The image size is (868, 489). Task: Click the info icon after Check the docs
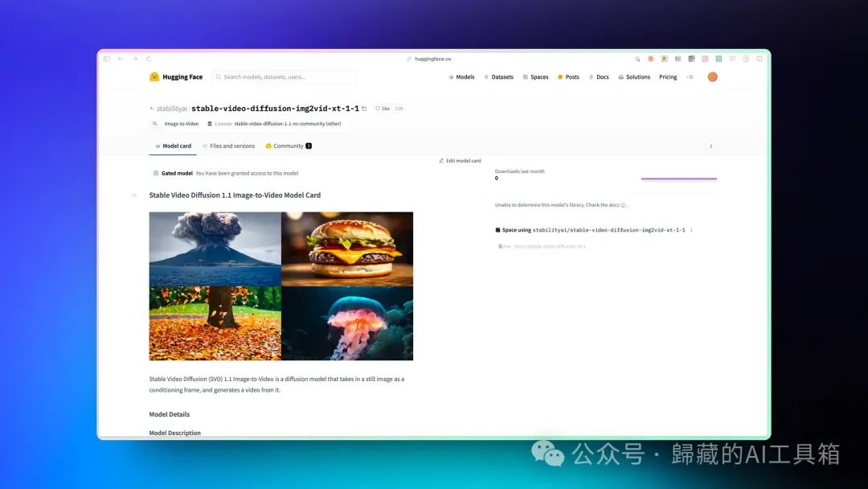624,205
